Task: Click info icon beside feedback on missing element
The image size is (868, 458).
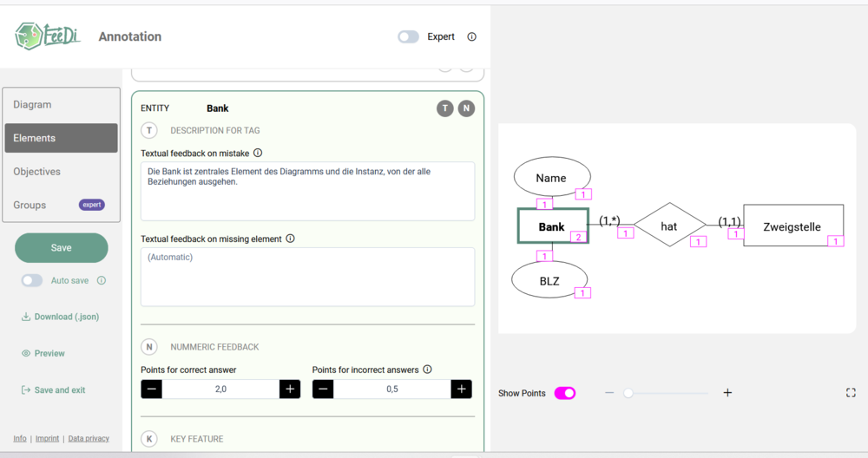Action: coord(291,239)
